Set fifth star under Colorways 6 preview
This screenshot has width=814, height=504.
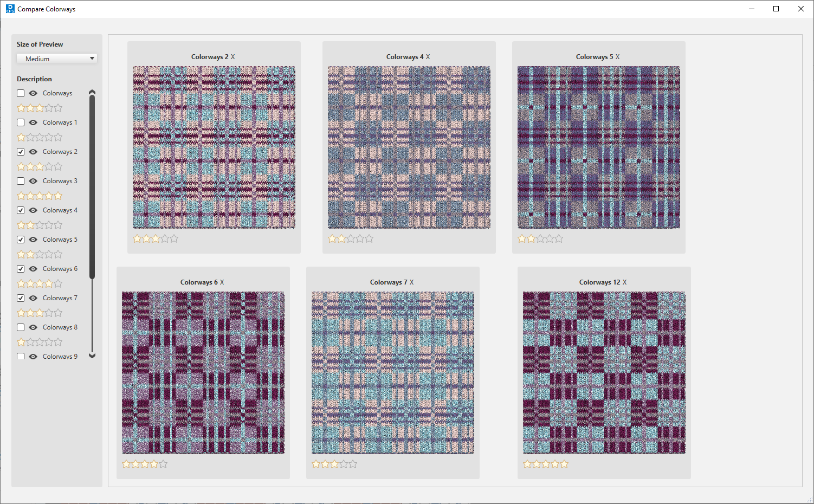point(163,464)
